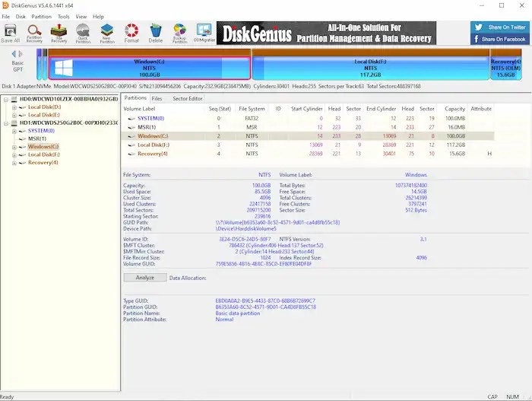Expand Local Disk(E:) in the tree

[14, 115]
